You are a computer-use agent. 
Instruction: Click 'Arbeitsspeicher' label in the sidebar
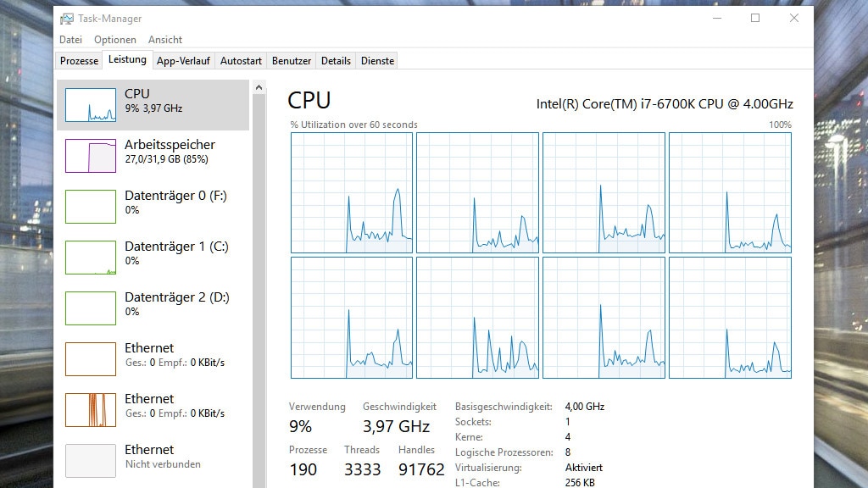(170, 144)
